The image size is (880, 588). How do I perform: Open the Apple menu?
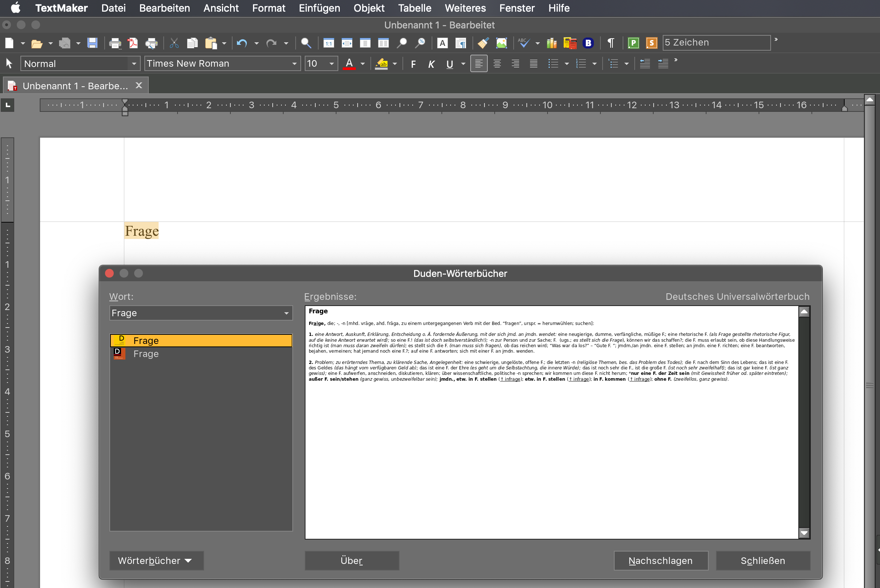click(x=16, y=8)
